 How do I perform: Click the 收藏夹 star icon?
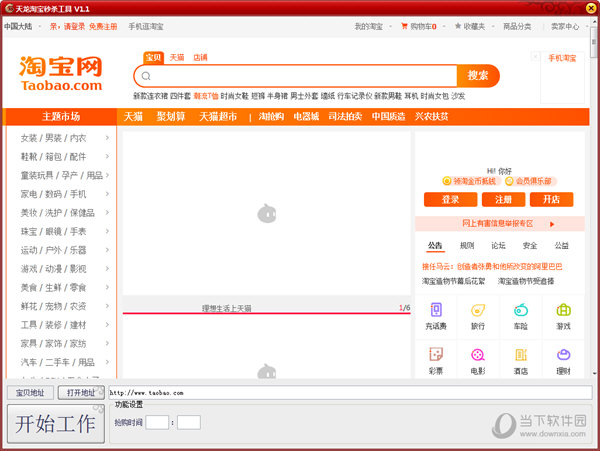point(458,26)
